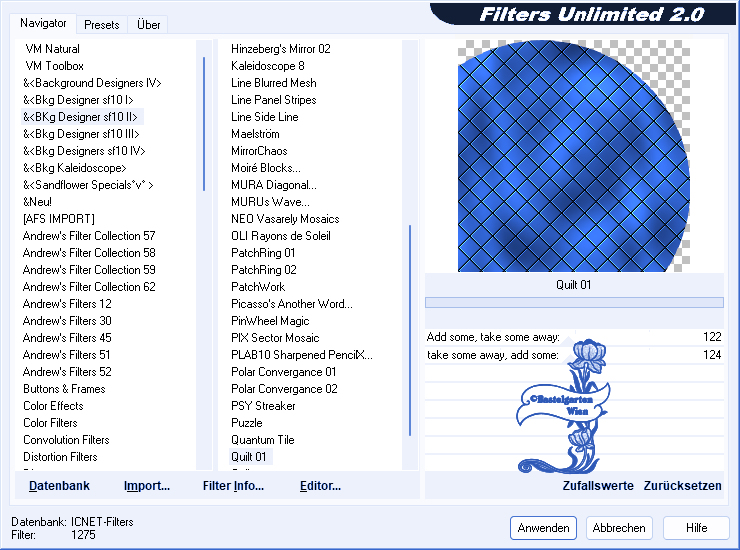This screenshot has width=740, height=550.
Task: Select &<Bkg Designers sf10 IV> category
Action: point(84,151)
